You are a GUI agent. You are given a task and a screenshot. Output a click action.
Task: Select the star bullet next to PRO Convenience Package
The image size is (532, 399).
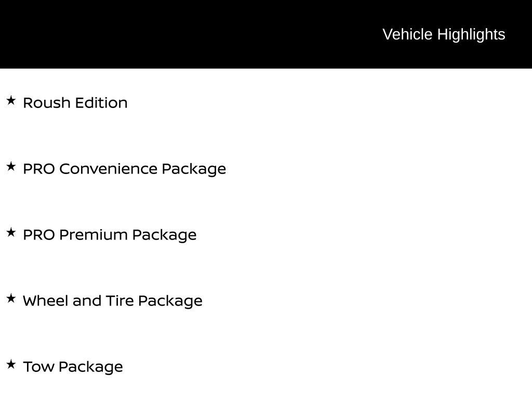point(11,166)
